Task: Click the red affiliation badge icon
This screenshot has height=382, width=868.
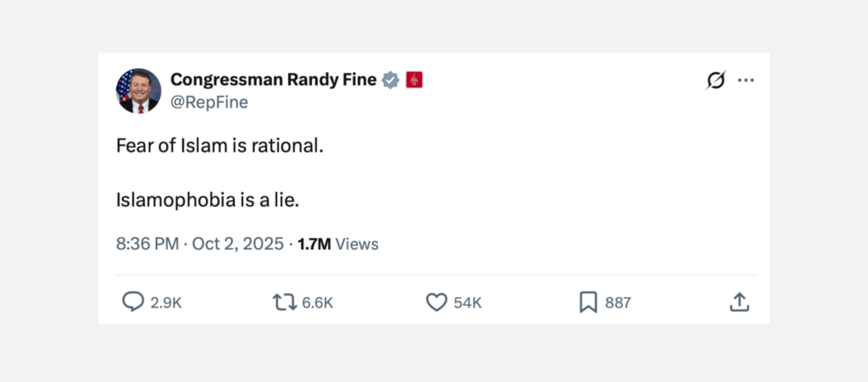Action: (415, 80)
